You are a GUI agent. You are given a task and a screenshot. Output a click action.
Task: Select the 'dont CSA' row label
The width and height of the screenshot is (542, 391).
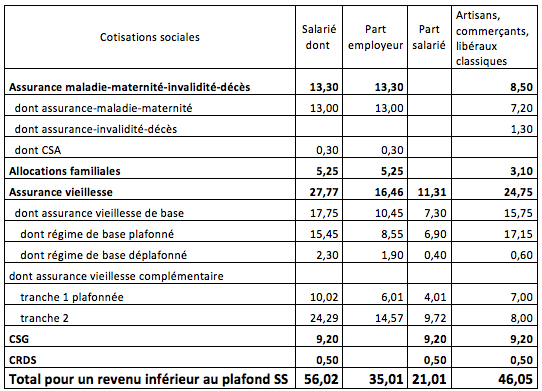coord(38,150)
